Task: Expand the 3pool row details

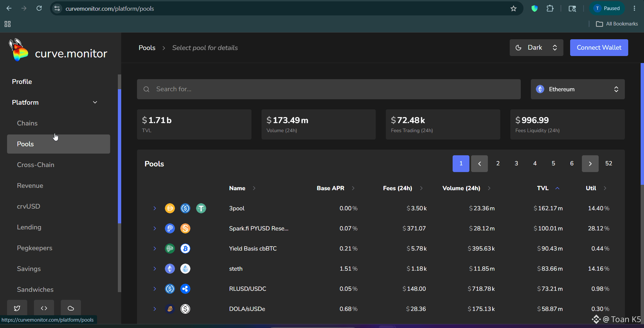Action: [155, 208]
